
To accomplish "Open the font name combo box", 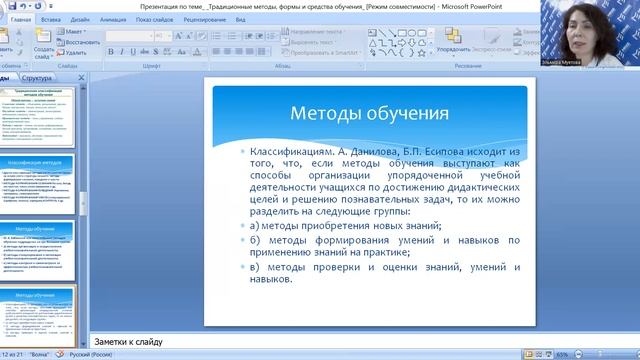I will pyautogui.click(x=129, y=36).
